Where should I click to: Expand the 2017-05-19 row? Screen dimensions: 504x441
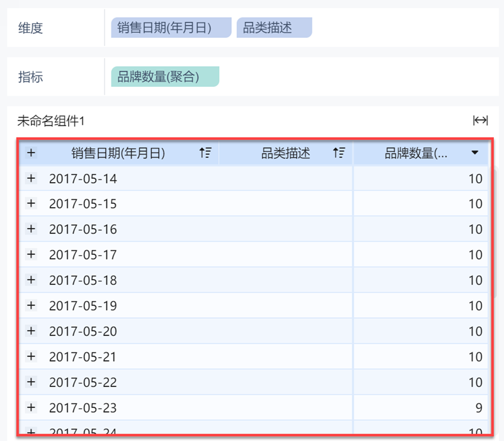tap(31, 306)
